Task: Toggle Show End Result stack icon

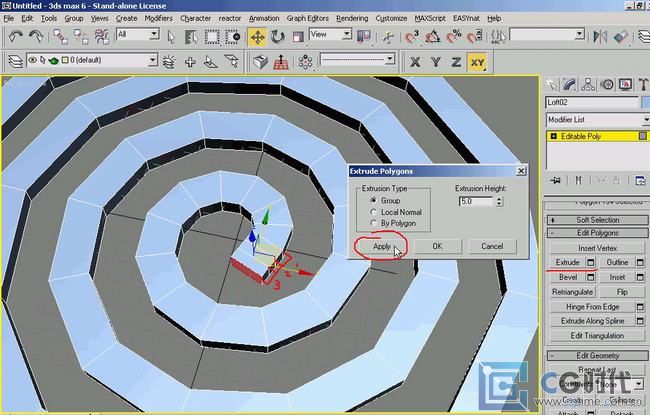Action: pos(578,180)
